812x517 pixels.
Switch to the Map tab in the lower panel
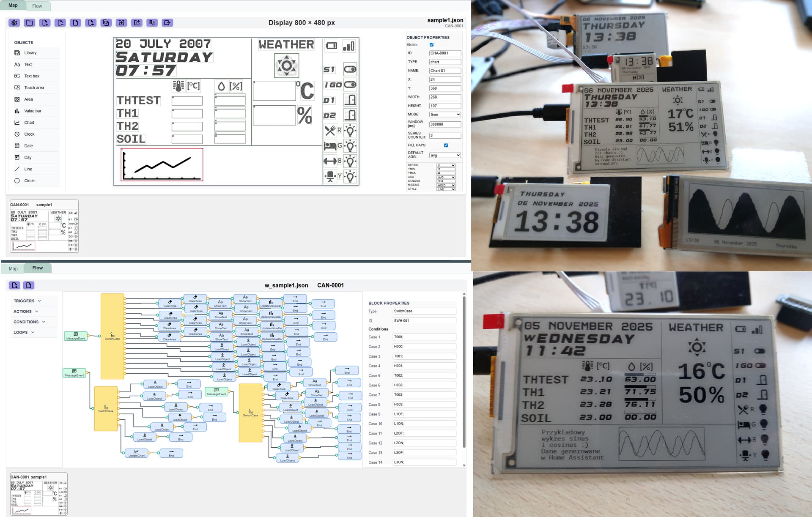click(13, 269)
